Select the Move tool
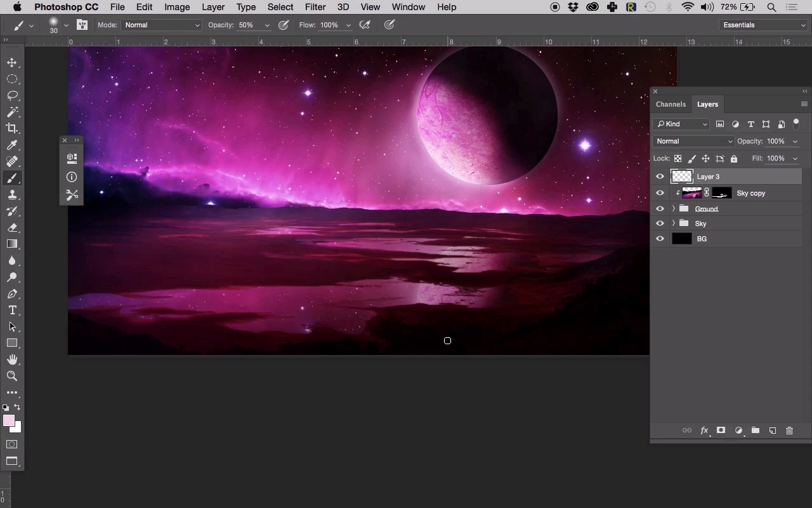 [x=12, y=62]
